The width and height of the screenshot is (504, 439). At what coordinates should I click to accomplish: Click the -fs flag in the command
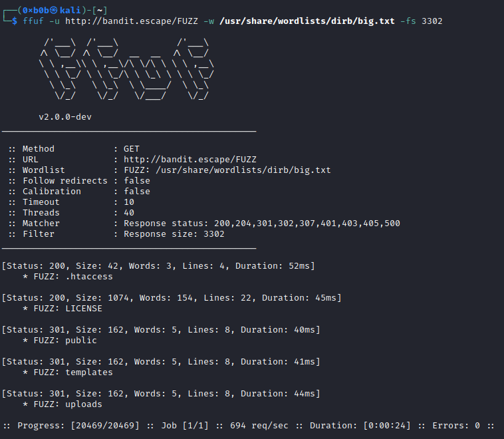pos(408,21)
